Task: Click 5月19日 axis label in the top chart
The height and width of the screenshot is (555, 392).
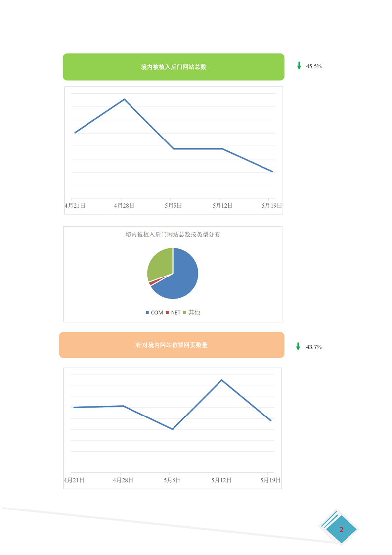Action: 272,206
